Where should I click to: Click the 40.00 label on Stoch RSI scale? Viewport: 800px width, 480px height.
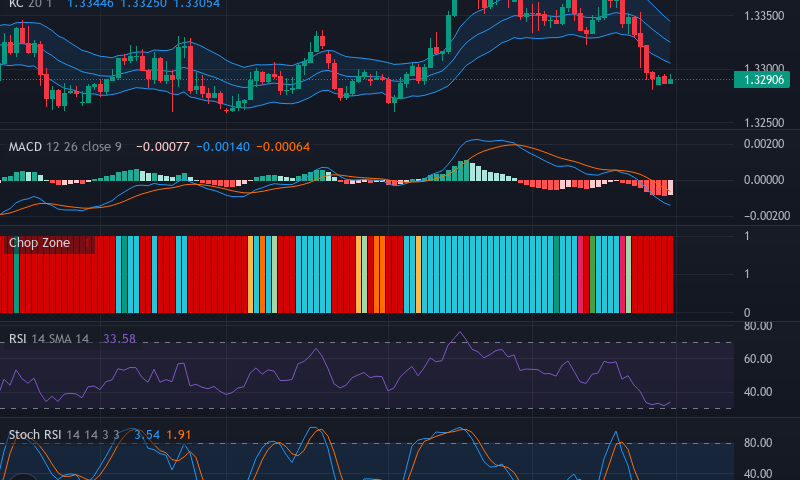coord(758,474)
